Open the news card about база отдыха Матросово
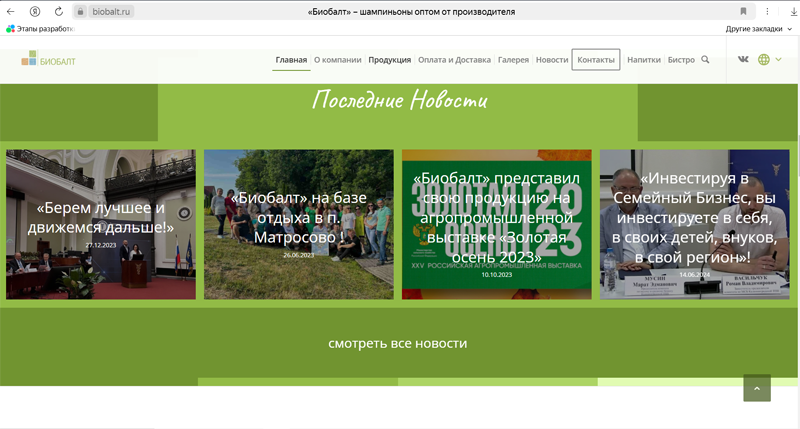This screenshot has width=800, height=429. point(299,224)
